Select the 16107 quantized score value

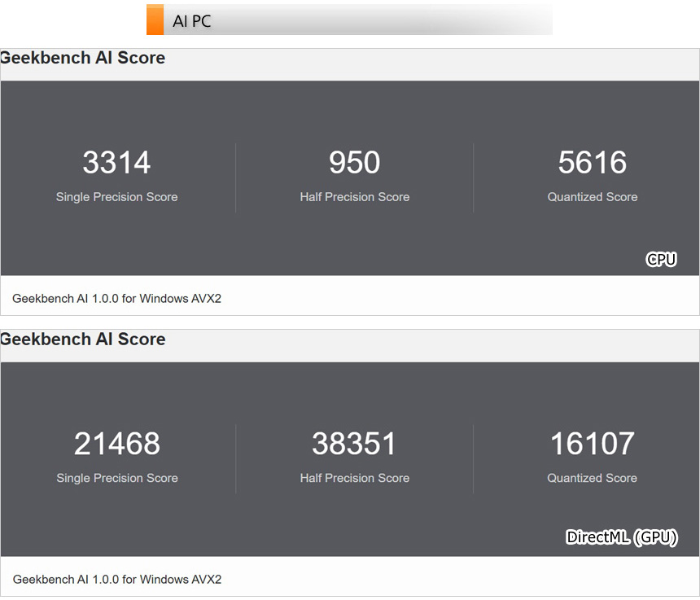click(x=592, y=444)
